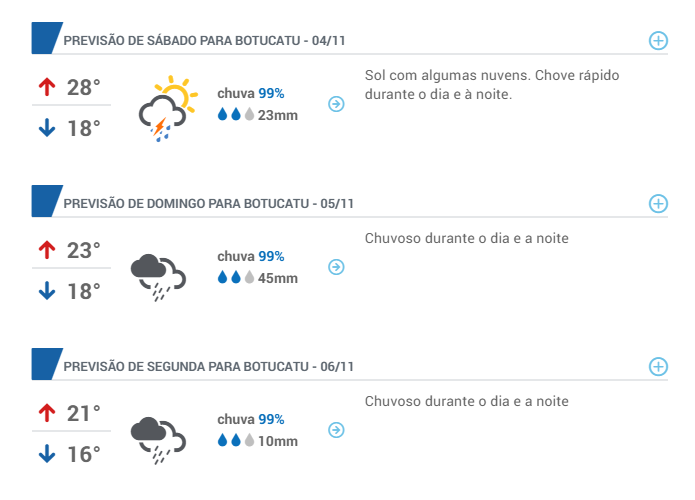Click the red max temperature arrow at 28°

pyautogui.click(x=47, y=87)
